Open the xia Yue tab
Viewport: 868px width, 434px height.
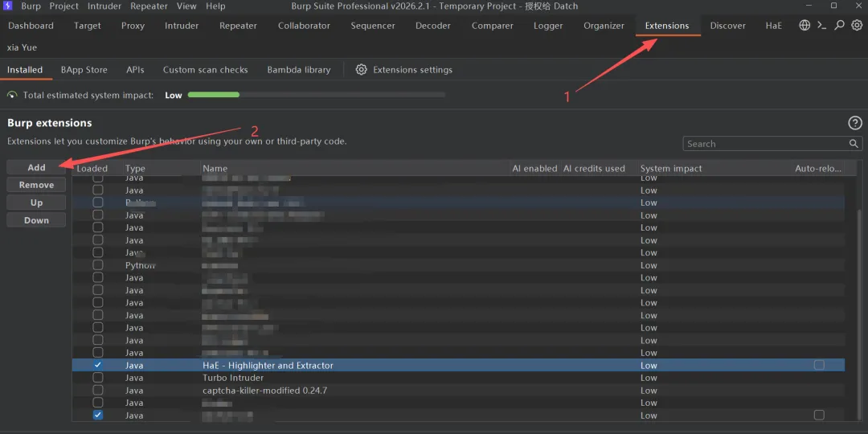[x=23, y=47]
